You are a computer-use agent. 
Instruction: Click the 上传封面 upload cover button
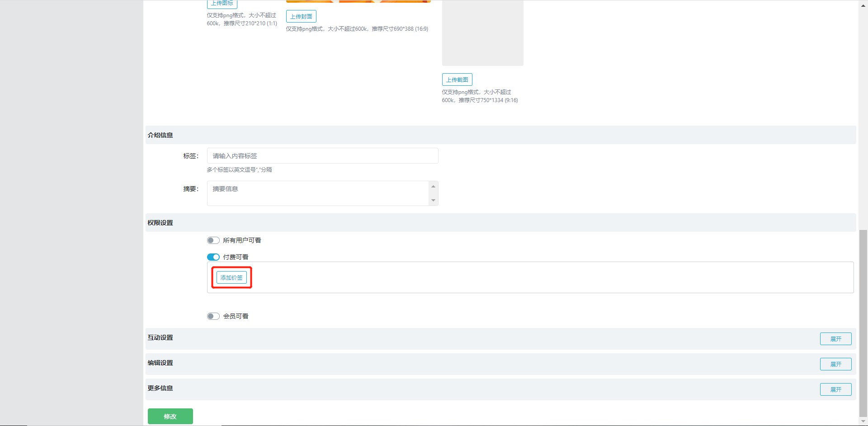coord(301,16)
